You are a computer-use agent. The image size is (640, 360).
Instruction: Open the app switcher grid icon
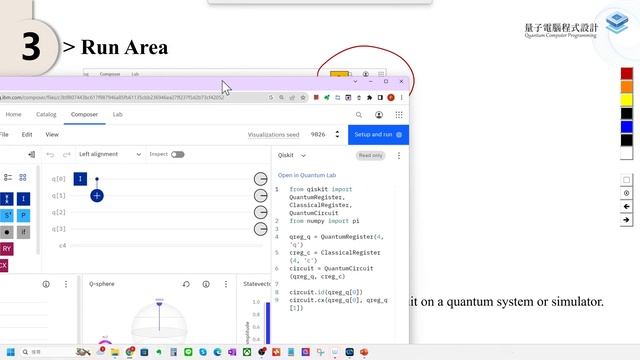(399, 115)
